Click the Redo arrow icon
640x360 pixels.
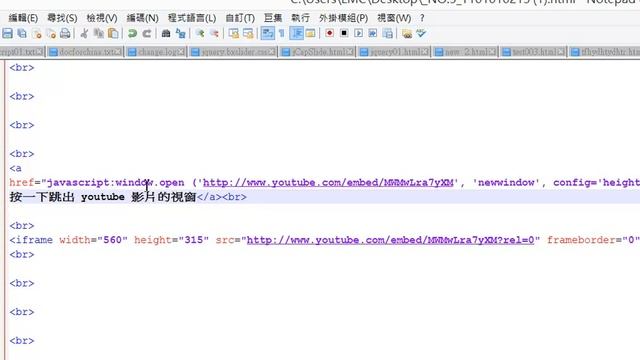(147, 33)
